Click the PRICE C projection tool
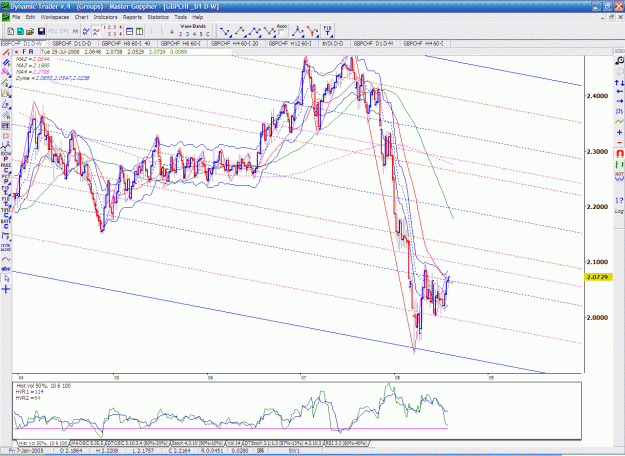625x456 pixels. (6, 168)
